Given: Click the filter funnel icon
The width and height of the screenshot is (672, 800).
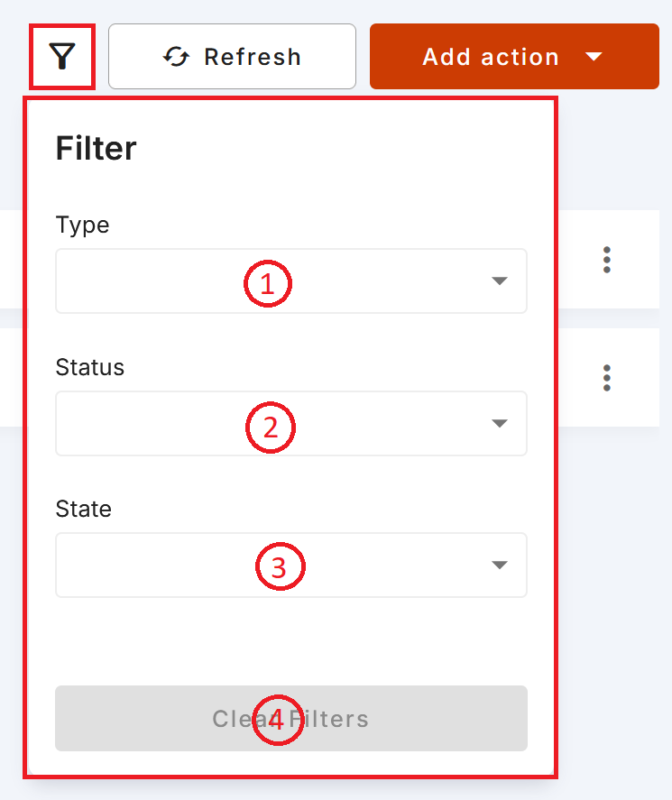Looking at the screenshot, I should (62, 57).
